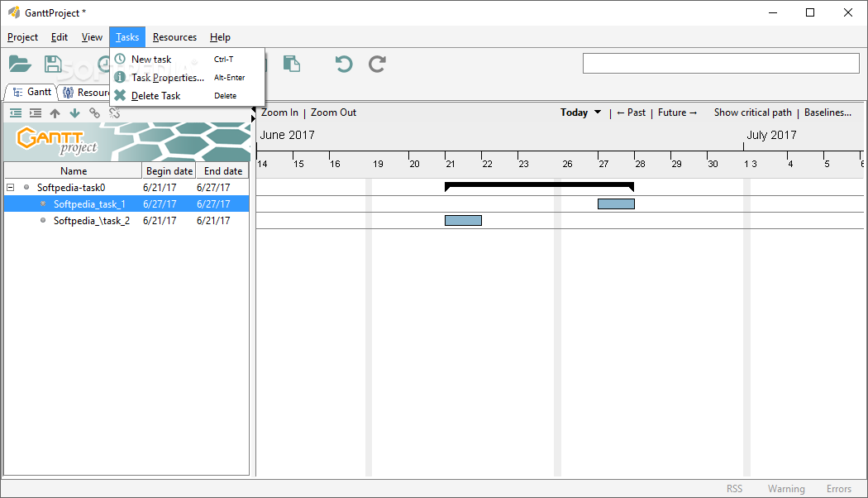Click Softpedia-task0 begin date 6/21/17
Viewport: 868px width, 498px height.
(x=160, y=187)
